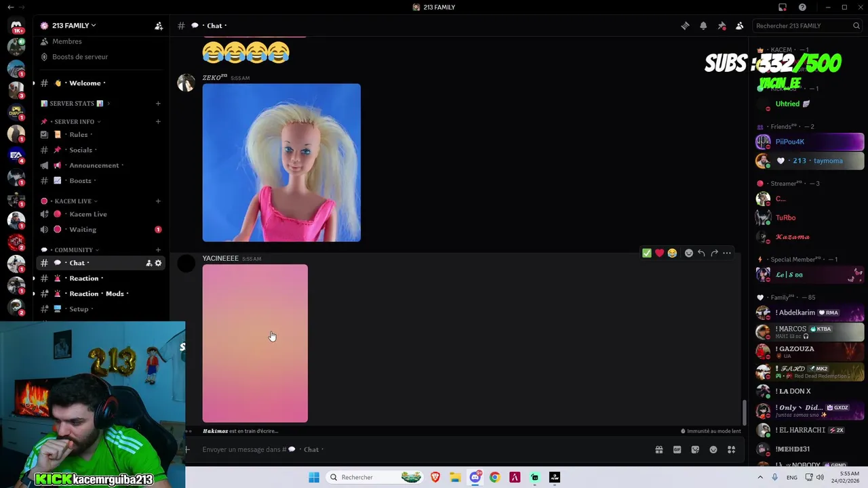The height and width of the screenshot is (488, 868).
Task: React with the green check mark emoji
Action: 647,253
